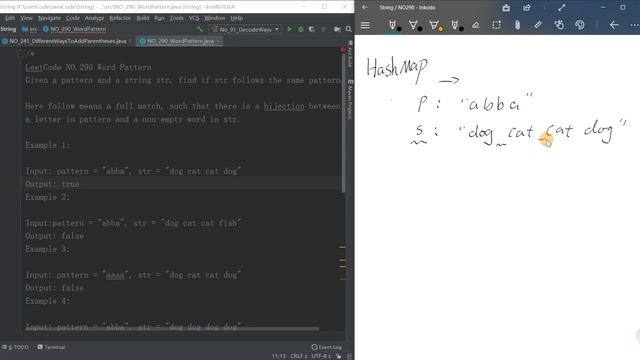Screen dimensions: 640x360
Task: Click the String project breadcrumb
Action: point(8,29)
